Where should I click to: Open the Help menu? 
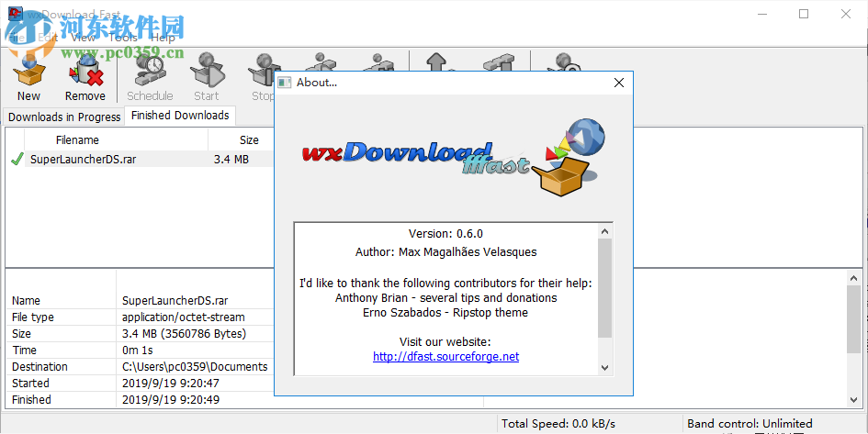(x=163, y=38)
